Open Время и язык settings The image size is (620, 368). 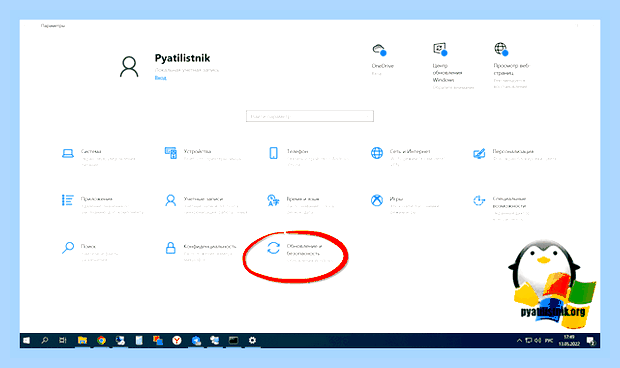(x=301, y=205)
